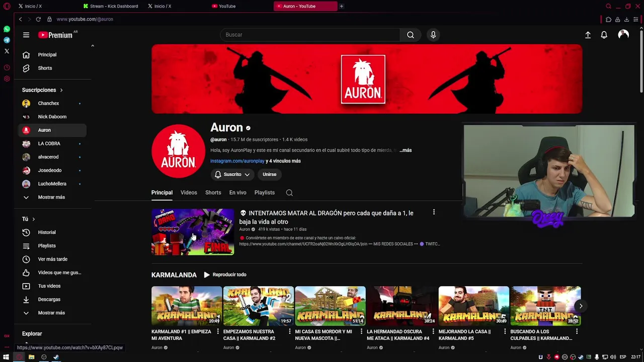Expand channel description with ...más

pyautogui.click(x=406, y=150)
